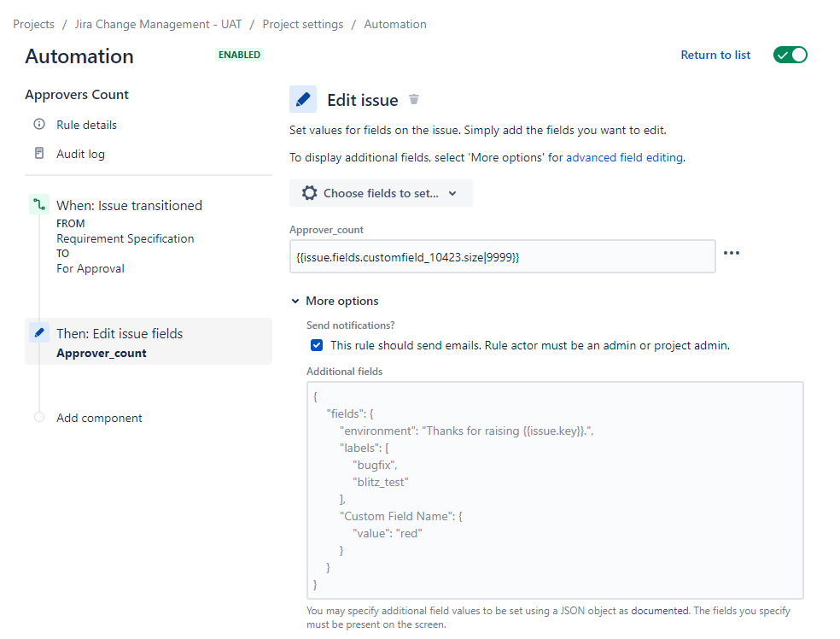840x639 pixels.
Task: Click the blue pencil Edit issue icon
Action: (303, 99)
